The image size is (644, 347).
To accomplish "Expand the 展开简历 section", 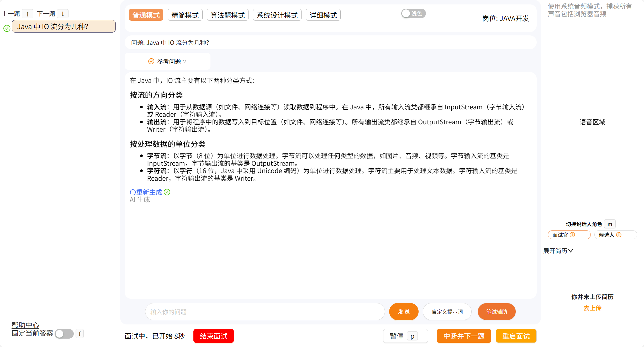I will coord(558,251).
